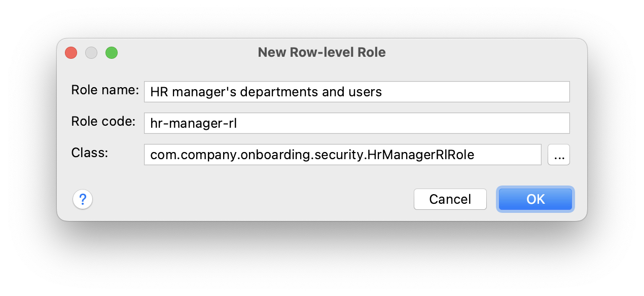Screen dimensions: 644x296
Task: Open the class chooser via the ellipsis button
Action: (x=558, y=155)
